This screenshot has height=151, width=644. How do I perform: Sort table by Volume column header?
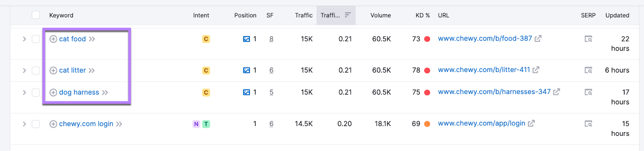click(380, 15)
